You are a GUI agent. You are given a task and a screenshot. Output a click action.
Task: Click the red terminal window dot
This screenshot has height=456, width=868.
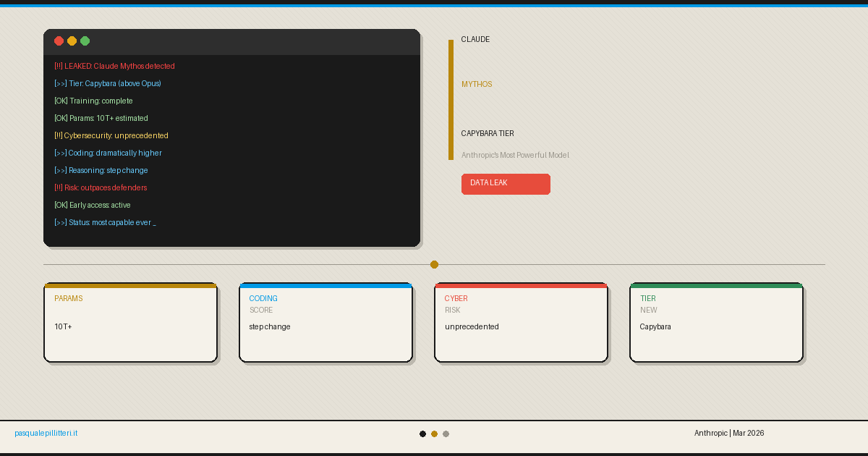(x=59, y=41)
